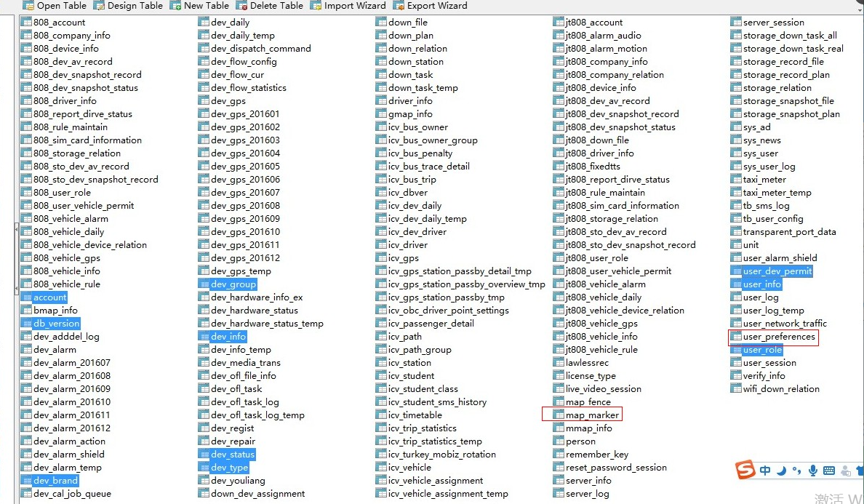This screenshot has height=504, width=864.
Task: Select the dev_type table
Action: [x=229, y=468]
